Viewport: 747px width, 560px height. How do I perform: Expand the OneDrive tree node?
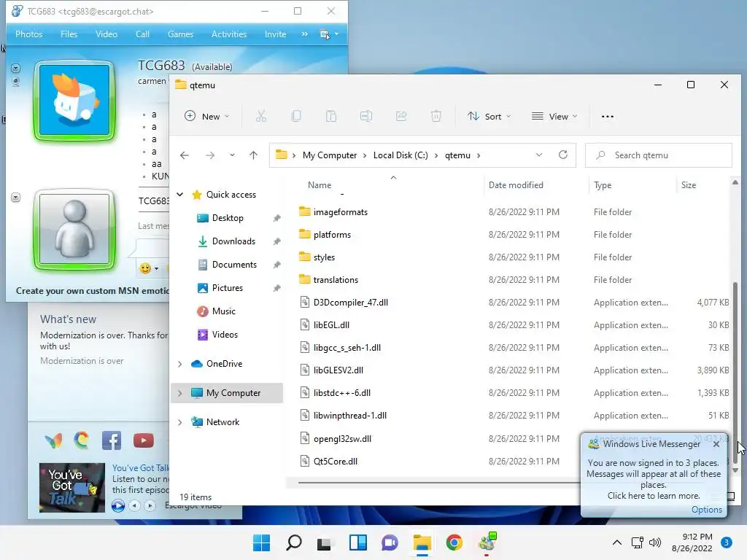click(x=180, y=364)
